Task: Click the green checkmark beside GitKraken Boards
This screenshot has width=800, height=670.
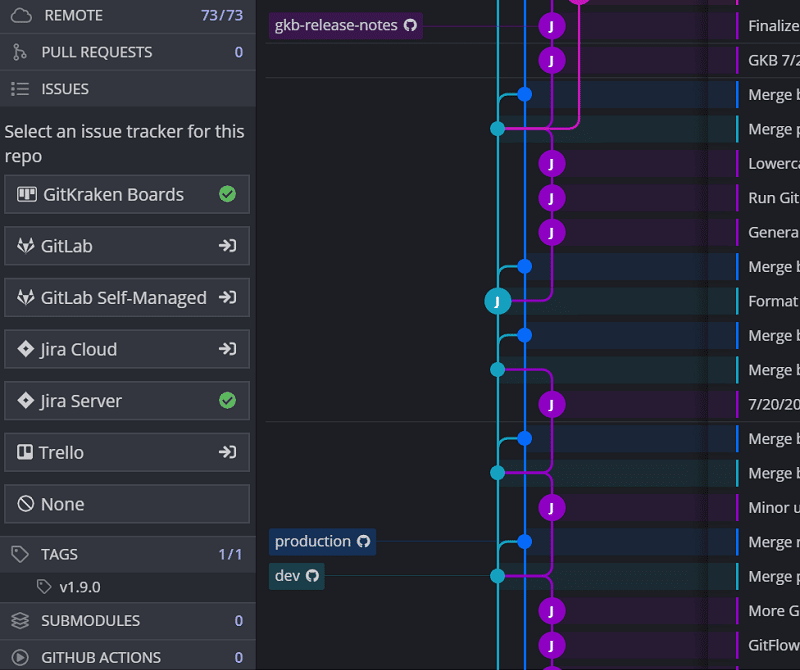Action: coord(227,194)
